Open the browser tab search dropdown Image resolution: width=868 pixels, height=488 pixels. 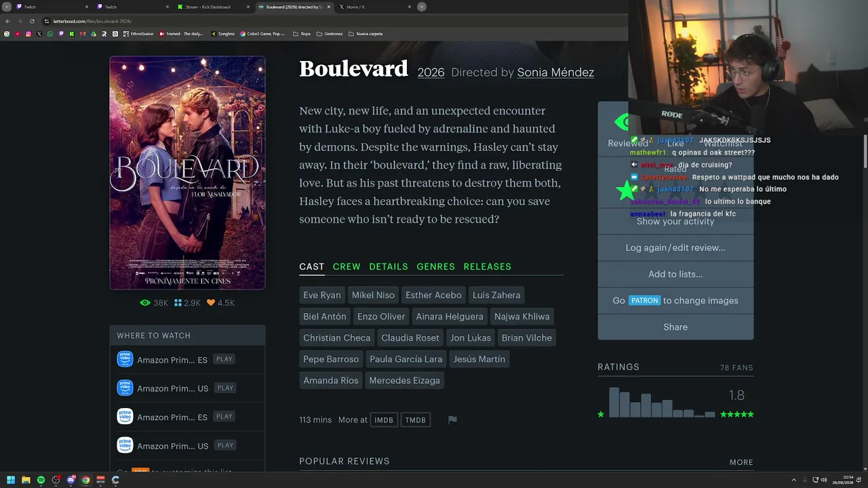tap(7, 7)
